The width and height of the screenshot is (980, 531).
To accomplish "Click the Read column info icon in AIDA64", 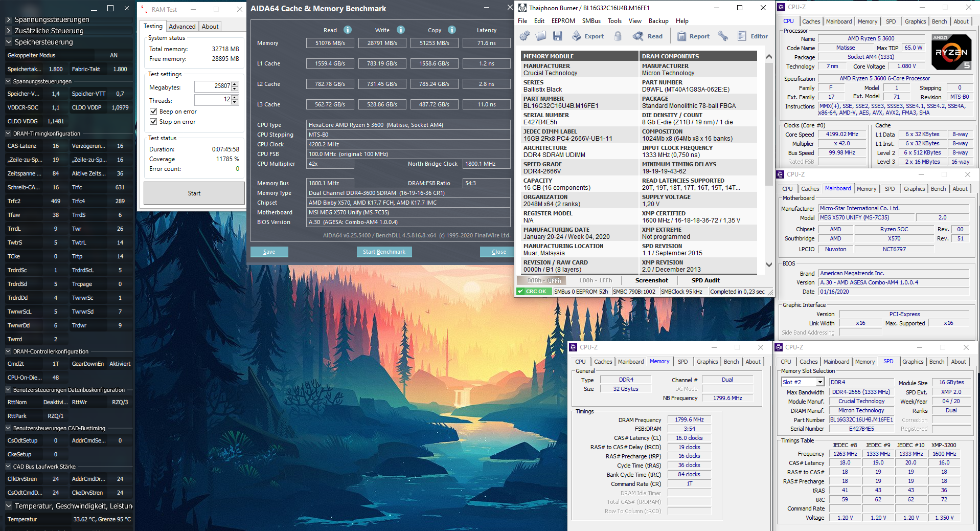I will point(348,30).
